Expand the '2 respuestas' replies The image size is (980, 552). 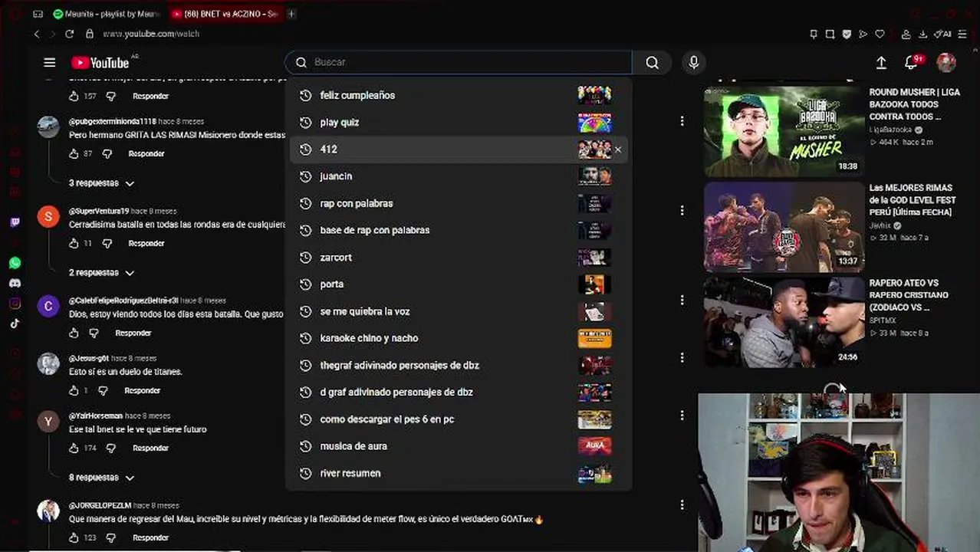pyautogui.click(x=101, y=273)
